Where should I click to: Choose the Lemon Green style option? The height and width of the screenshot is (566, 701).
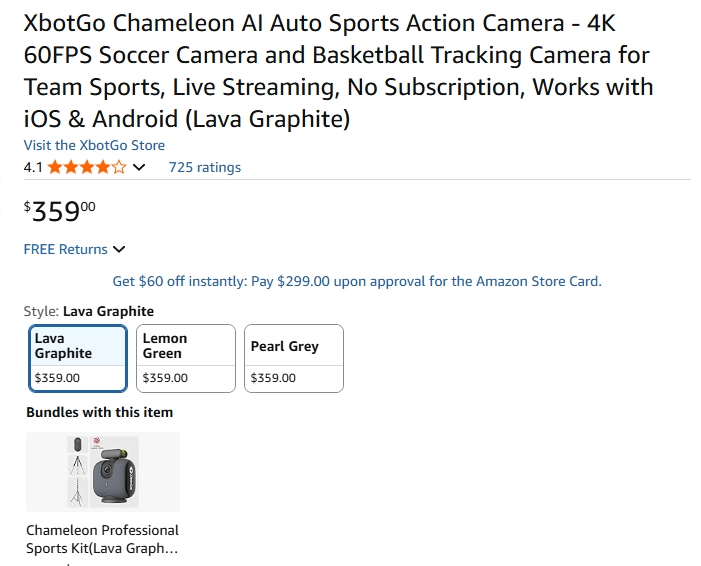(185, 358)
